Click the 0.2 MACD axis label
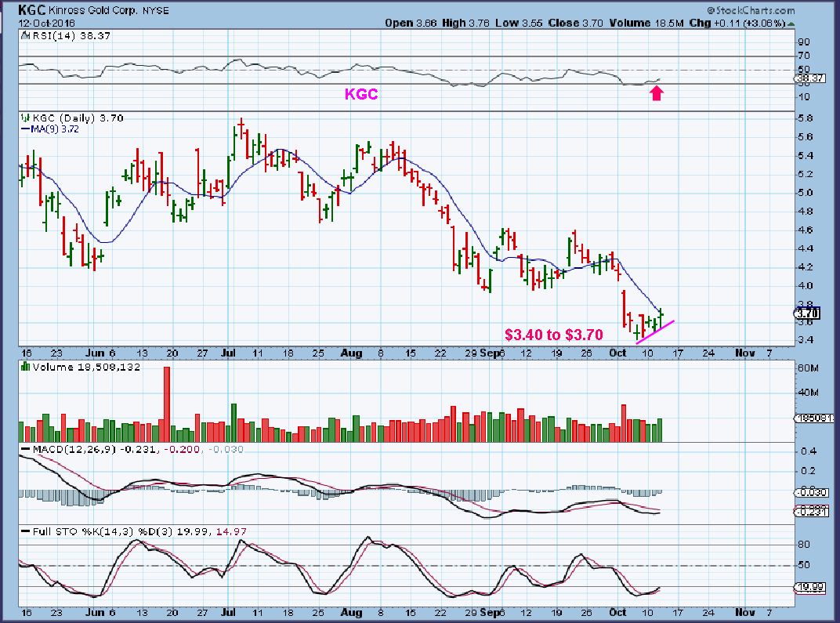Viewport: 840px width, 623px height. pos(809,471)
